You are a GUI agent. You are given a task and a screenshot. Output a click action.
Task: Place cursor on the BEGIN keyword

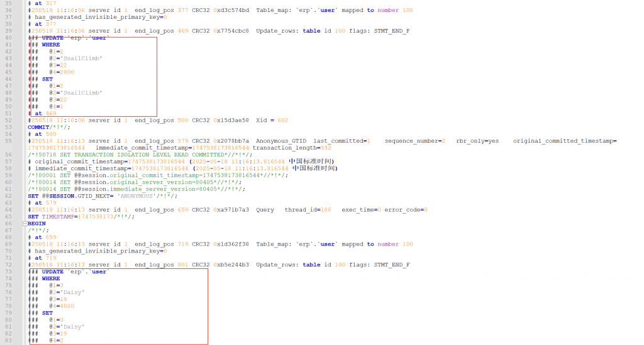36,223
